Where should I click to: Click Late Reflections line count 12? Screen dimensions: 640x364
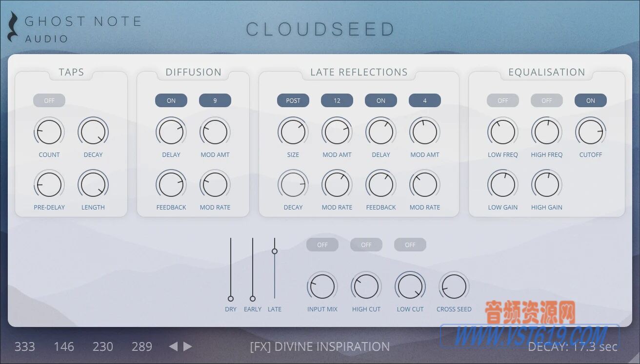pos(337,100)
